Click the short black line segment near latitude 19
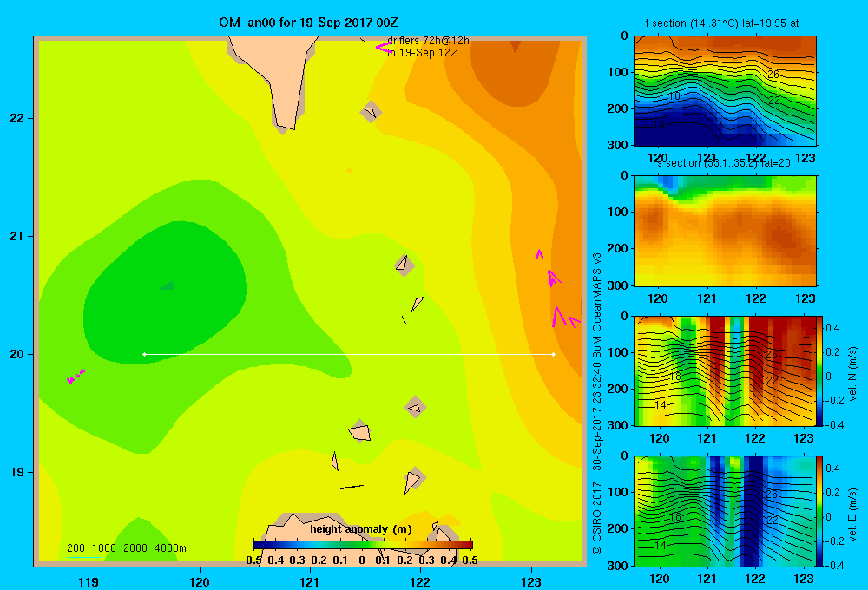Screen dimensions: 868x590 352,487
